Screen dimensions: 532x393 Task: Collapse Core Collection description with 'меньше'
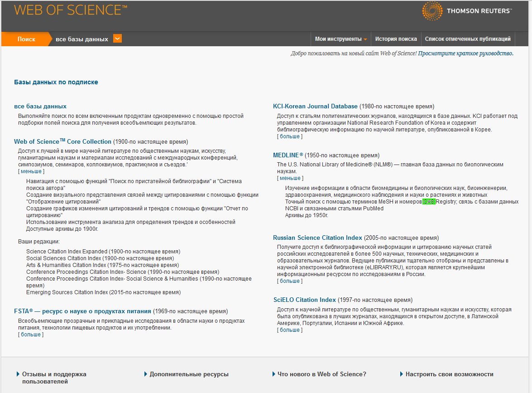(x=31, y=171)
